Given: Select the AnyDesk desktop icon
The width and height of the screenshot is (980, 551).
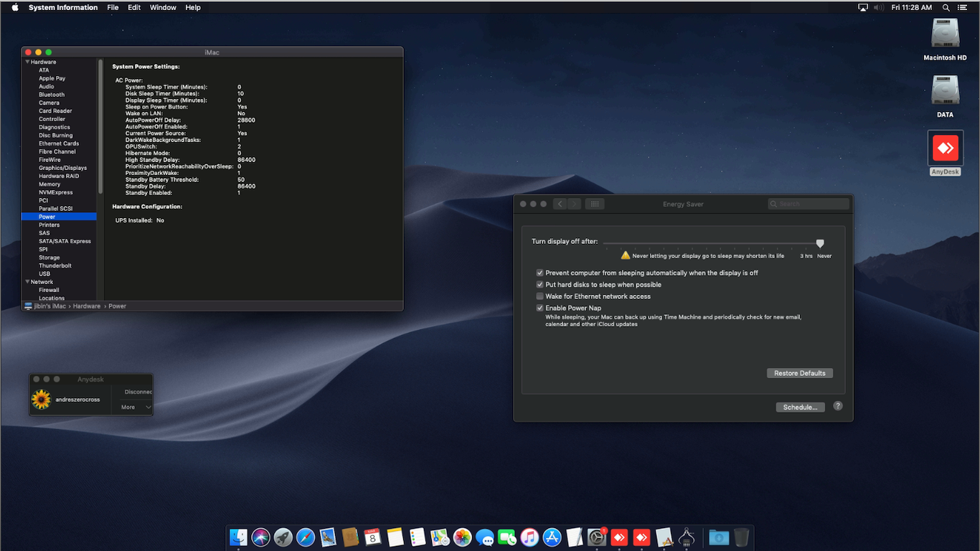Looking at the screenshot, I should (x=945, y=153).
